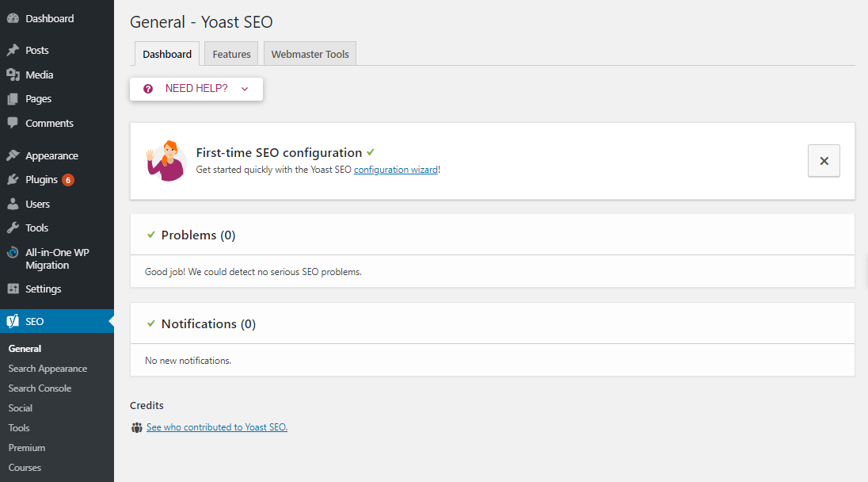Open Tools in the SEO submenu
The height and width of the screenshot is (482, 868).
click(19, 428)
